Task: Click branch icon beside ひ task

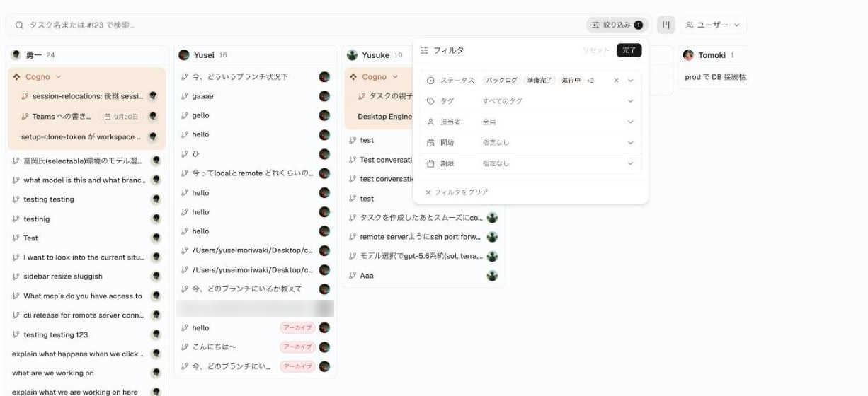Action: (x=185, y=154)
